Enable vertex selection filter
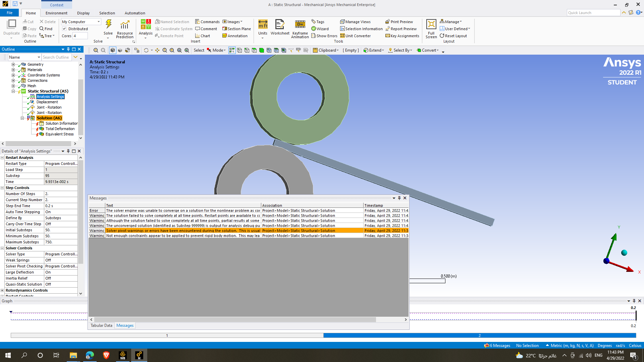The width and height of the screenshot is (644, 362). coord(239,50)
